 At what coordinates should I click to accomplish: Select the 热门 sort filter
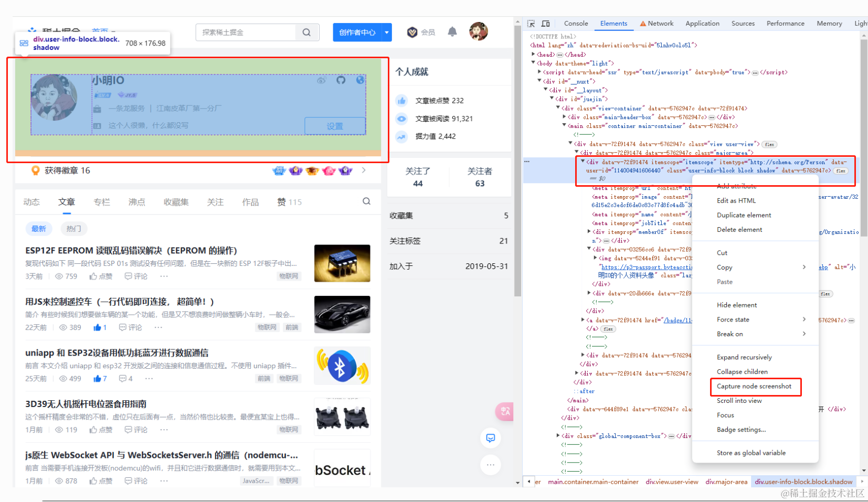[x=74, y=229]
